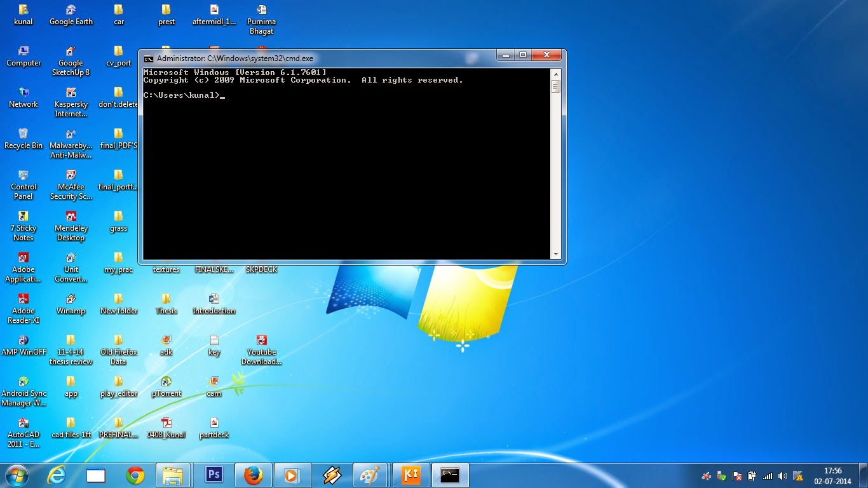The image size is (868, 488).
Task: Click the Show desktop button
Action: pyautogui.click(x=864, y=475)
